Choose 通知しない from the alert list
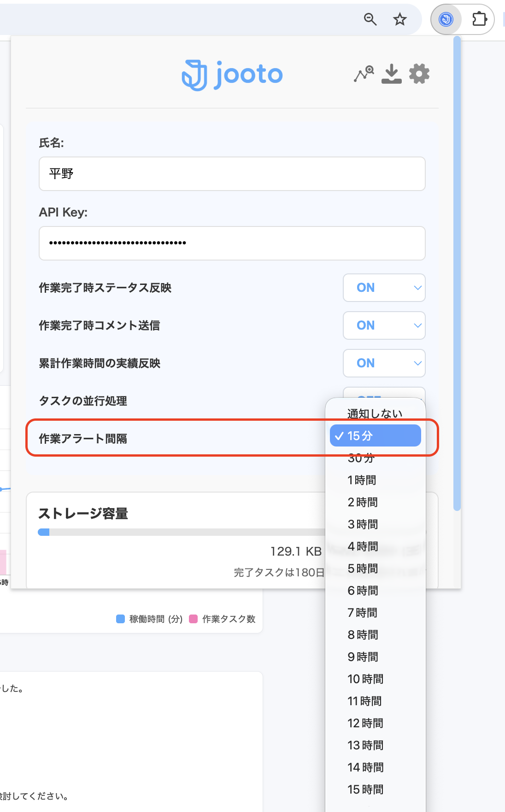Viewport: 505px width, 812px height. [x=374, y=413]
